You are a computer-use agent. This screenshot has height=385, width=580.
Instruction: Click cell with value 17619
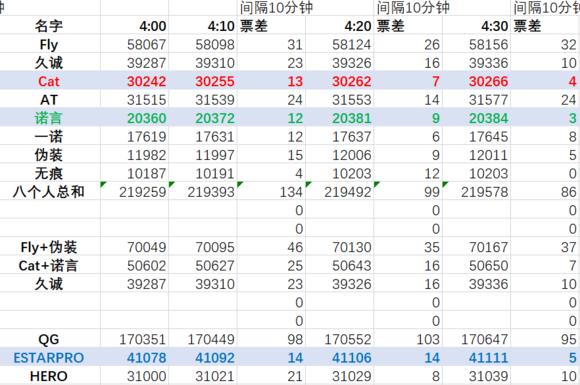click(134, 136)
